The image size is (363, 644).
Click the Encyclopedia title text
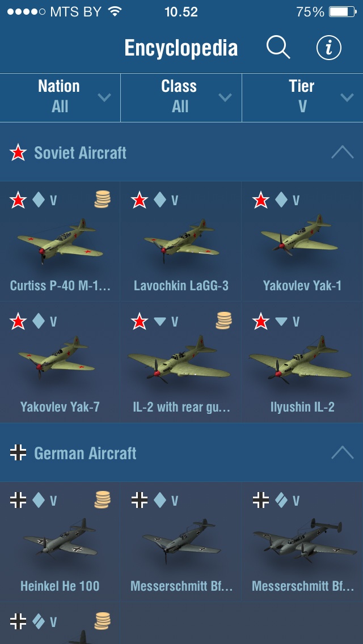coord(181,48)
